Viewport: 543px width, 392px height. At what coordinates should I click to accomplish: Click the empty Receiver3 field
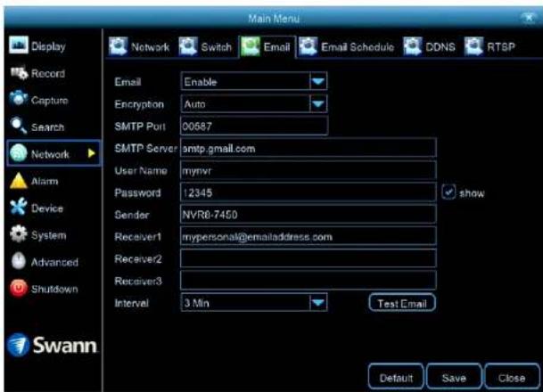point(309,281)
